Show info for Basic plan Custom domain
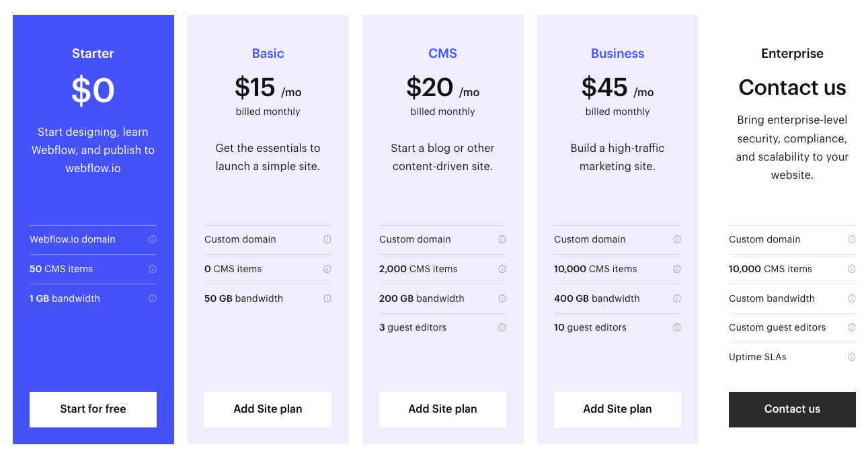The width and height of the screenshot is (868, 455). pyautogui.click(x=327, y=239)
